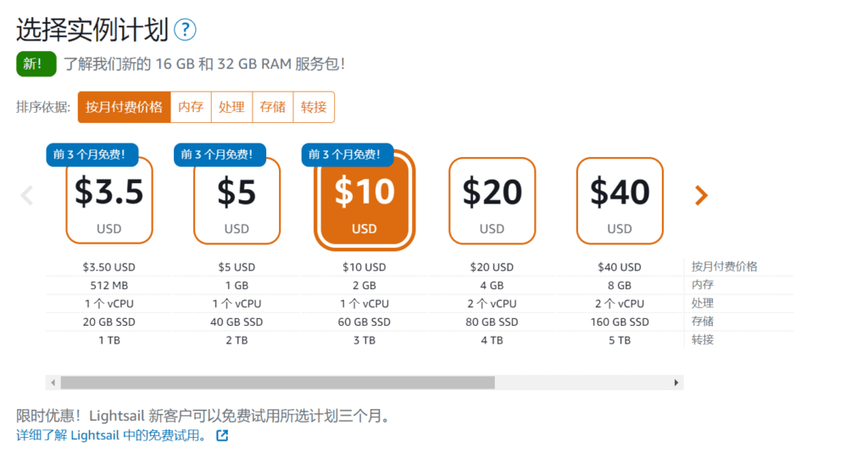Click the help question mark icon

[x=185, y=31]
